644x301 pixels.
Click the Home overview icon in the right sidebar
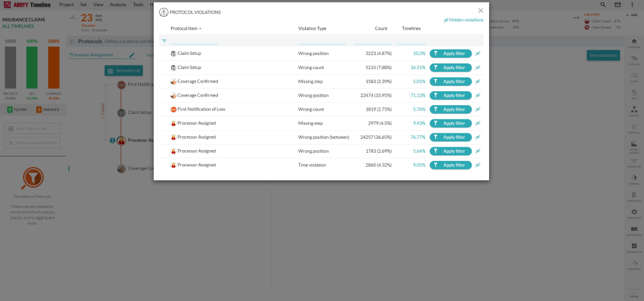pyautogui.click(x=634, y=42)
